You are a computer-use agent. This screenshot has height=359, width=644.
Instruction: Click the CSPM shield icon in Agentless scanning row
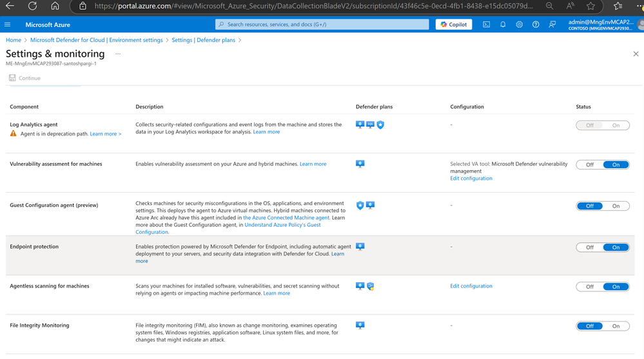371,286
